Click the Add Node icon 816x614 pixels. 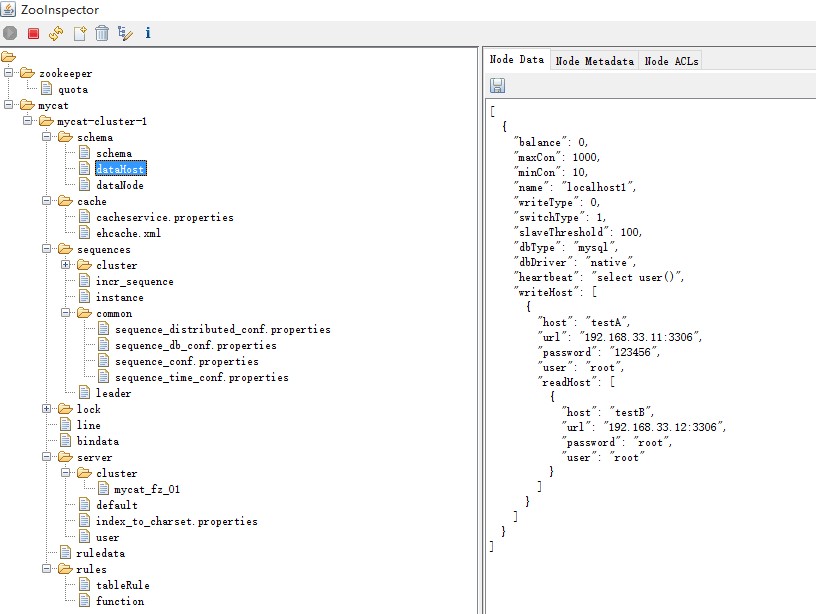(x=79, y=33)
